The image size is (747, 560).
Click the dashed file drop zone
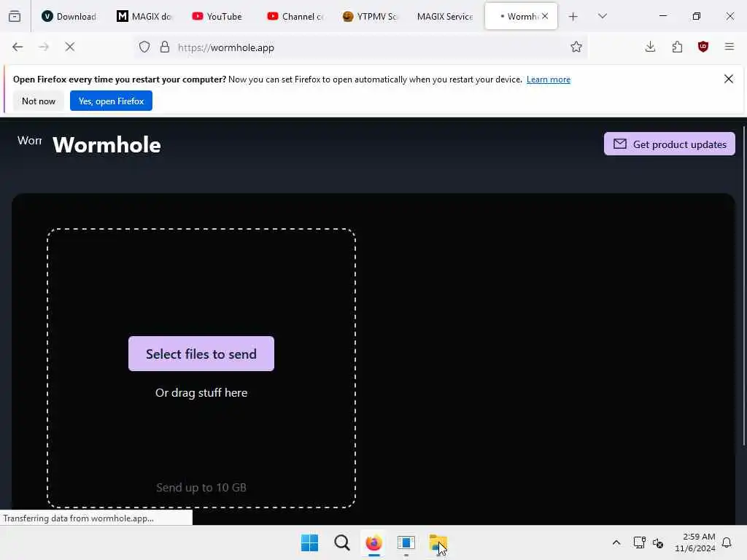[x=201, y=368]
